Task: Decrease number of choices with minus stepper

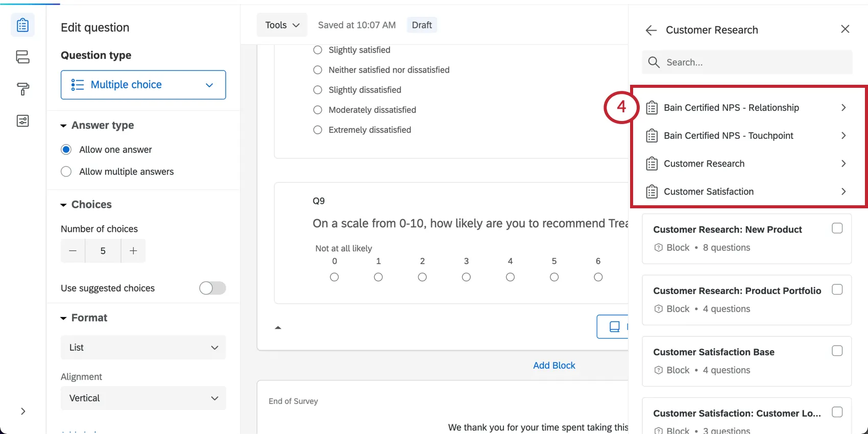Action: click(x=73, y=251)
